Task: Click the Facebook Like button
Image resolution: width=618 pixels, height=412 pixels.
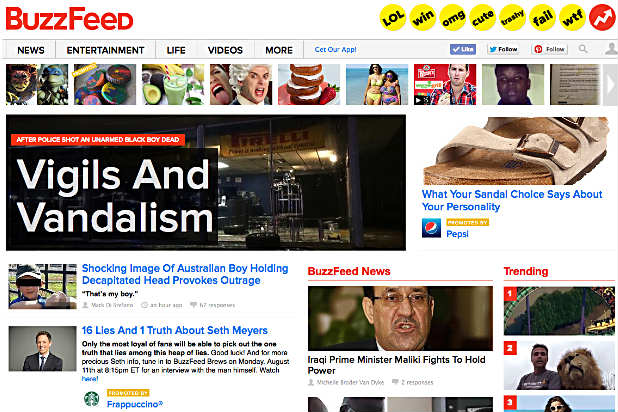Action: (463, 49)
